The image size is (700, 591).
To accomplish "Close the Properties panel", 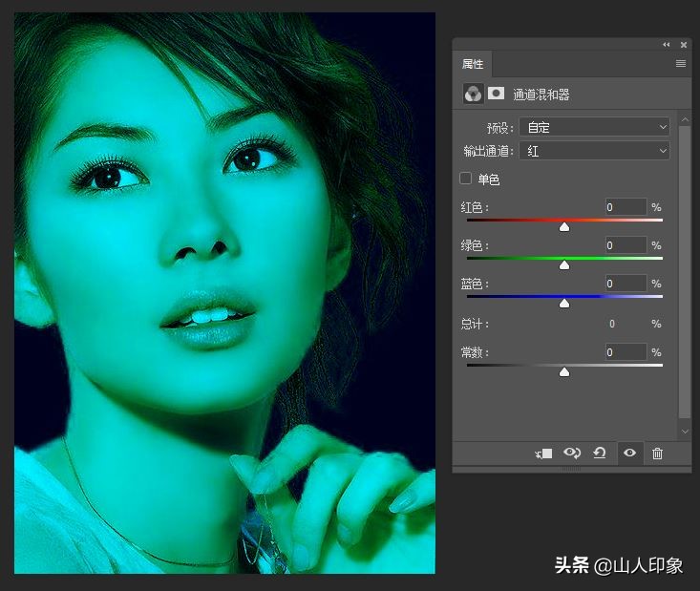I will click(x=684, y=45).
